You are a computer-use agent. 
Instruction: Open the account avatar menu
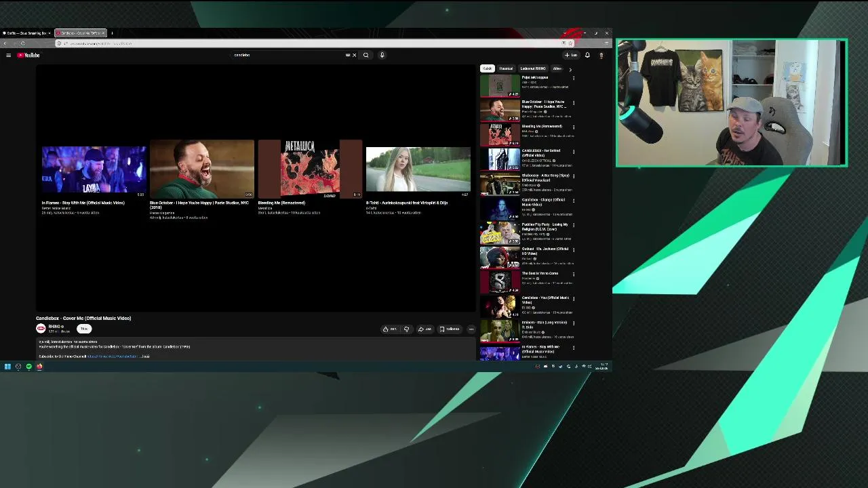click(601, 55)
